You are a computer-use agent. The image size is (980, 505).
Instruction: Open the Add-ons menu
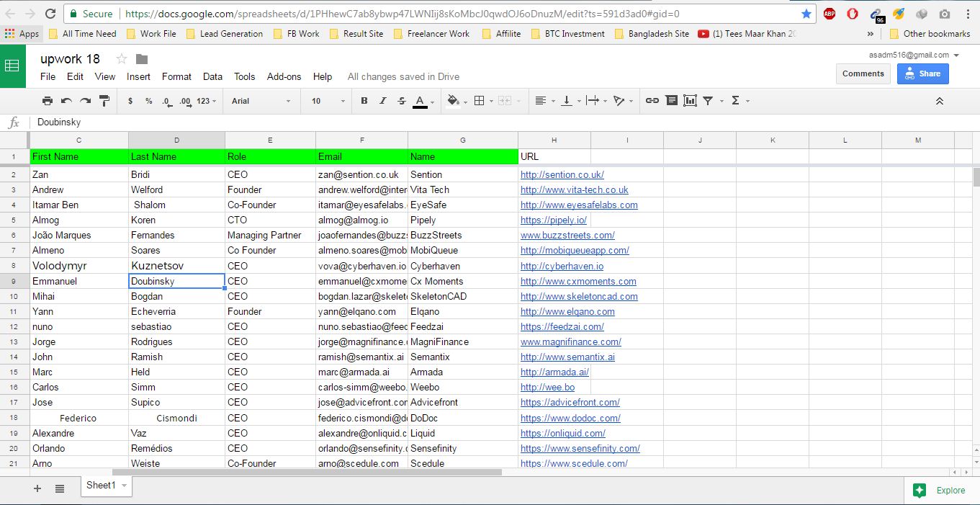tap(284, 76)
